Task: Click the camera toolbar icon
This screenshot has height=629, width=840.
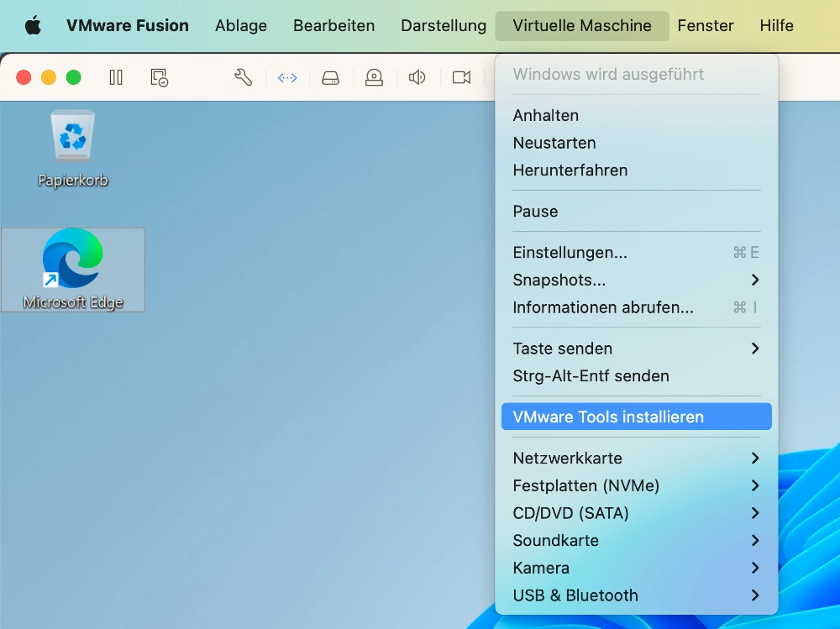Action: [x=461, y=78]
